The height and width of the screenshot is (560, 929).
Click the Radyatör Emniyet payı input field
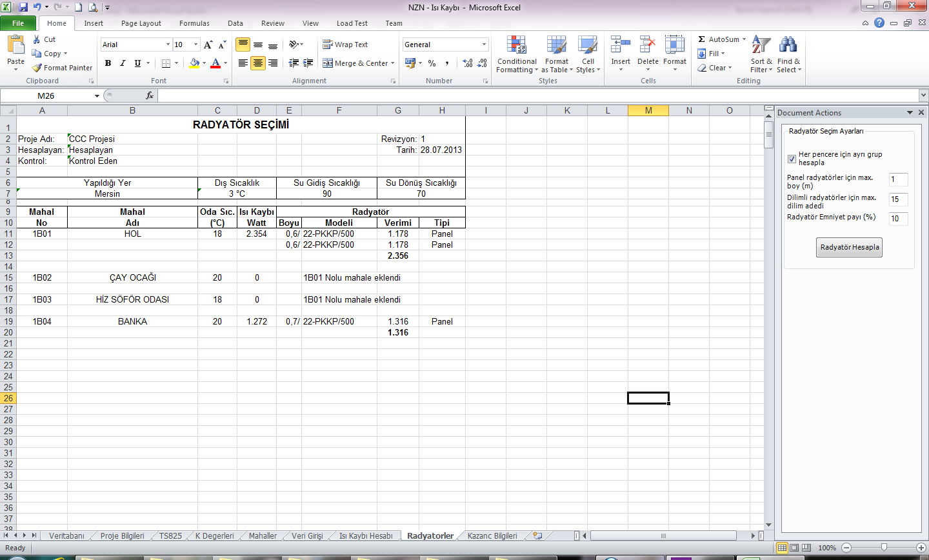(x=898, y=219)
